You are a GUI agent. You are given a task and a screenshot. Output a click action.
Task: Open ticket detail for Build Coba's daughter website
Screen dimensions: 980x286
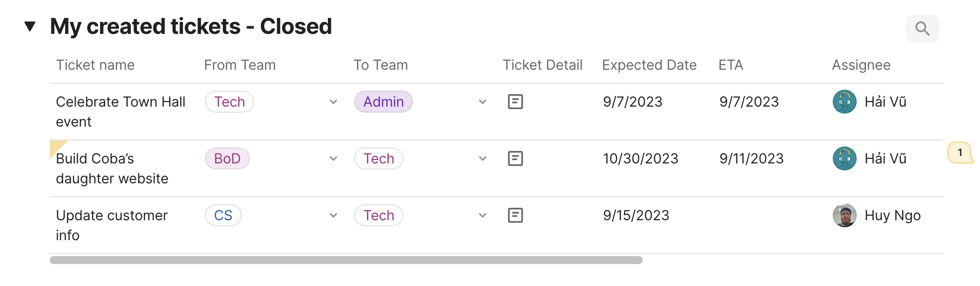515,158
